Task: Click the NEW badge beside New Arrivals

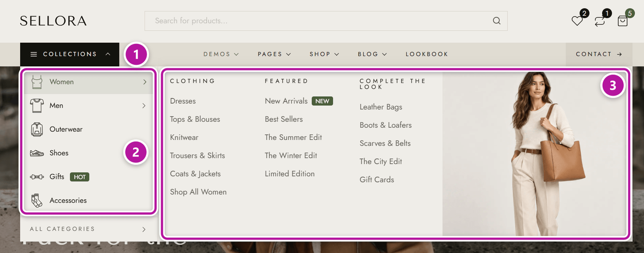Action: pyautogui.click(x=322, y=101)
